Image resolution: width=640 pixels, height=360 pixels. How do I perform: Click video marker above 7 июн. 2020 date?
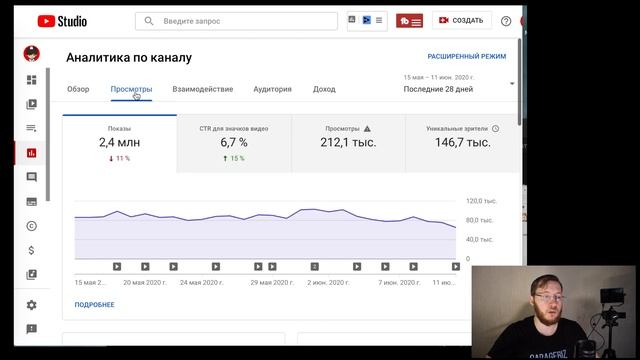point(385,267)
